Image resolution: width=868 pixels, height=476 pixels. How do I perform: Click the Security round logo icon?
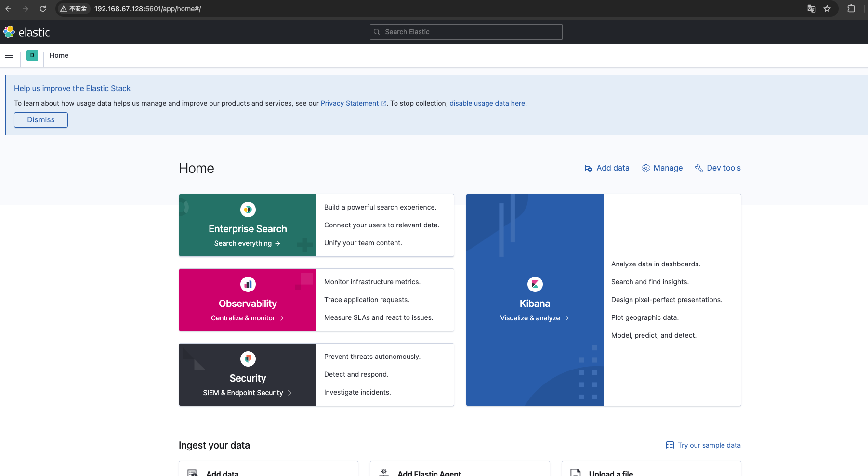pyautogui.click(x=248, y=359)
